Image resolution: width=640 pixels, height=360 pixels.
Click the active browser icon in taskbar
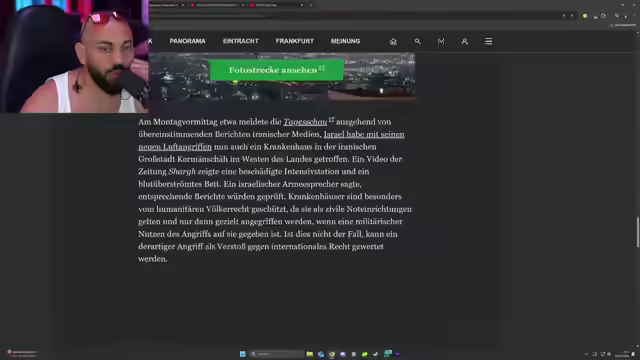(x=332, y=354)
